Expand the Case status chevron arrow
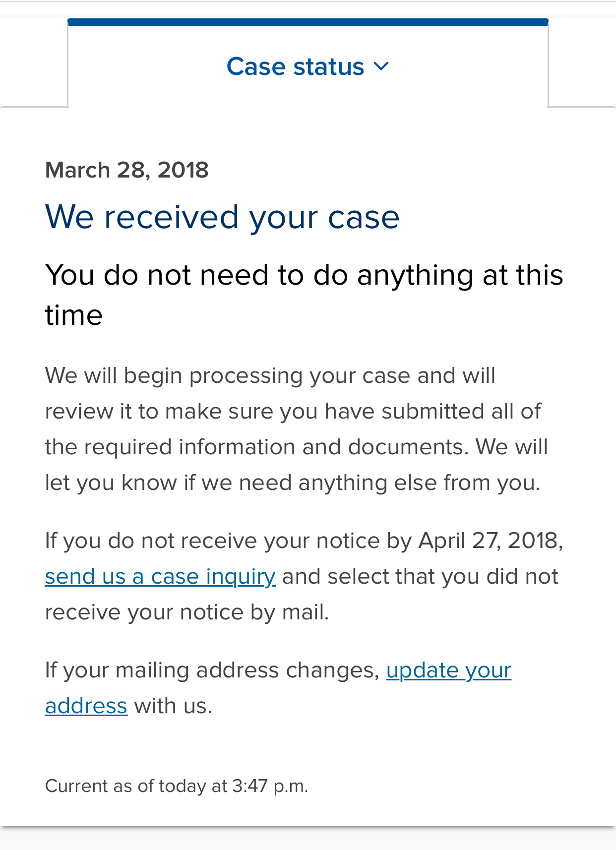 381,66
